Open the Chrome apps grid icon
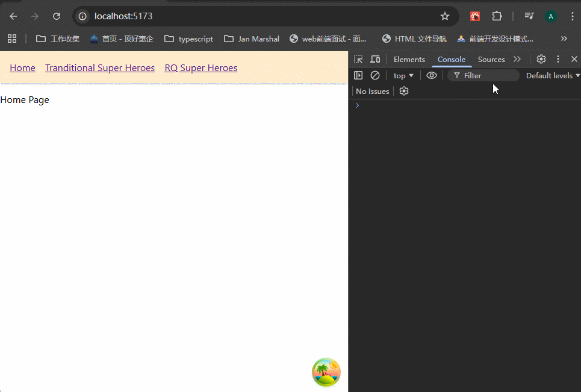This screenshot has height=392, width=581. click(x=12, y=39)
